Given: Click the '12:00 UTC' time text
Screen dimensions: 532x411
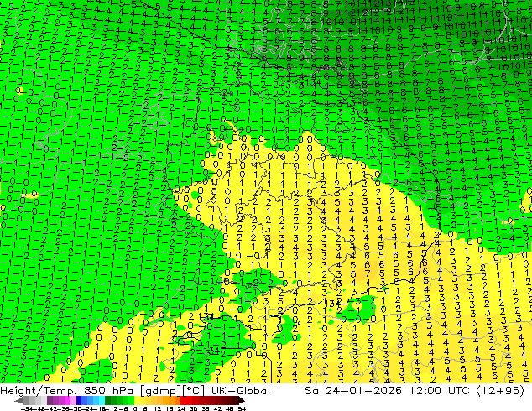Looking at the screenshot, I should tap(439, 390).
